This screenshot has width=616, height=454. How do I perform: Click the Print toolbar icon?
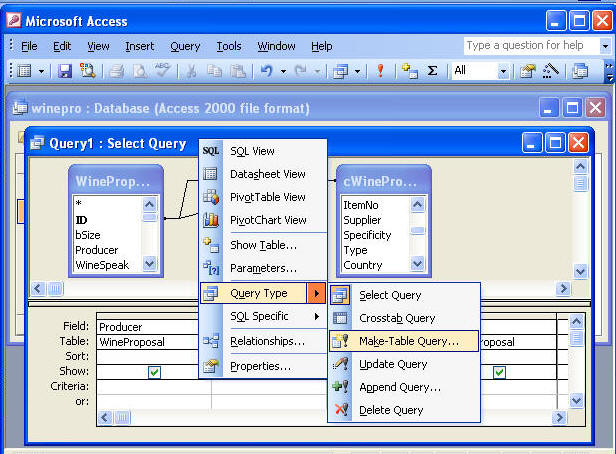coord(117,71)
